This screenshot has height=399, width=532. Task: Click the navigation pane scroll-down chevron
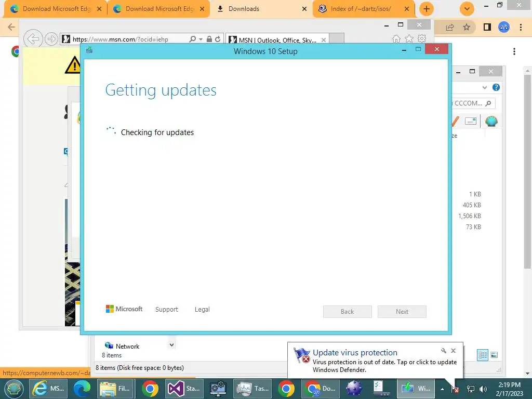click(x=171, y=345)
